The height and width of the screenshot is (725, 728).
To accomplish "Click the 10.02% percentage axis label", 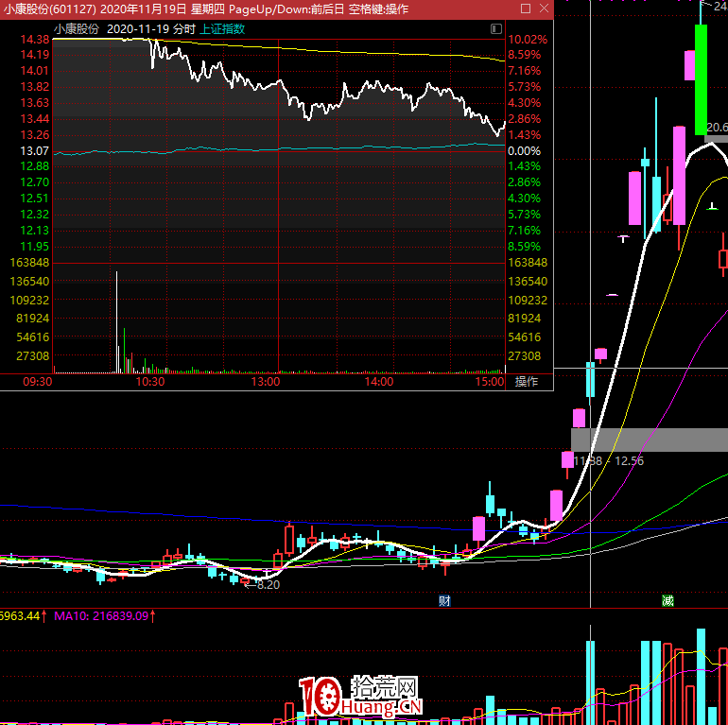I will (528, 40).
